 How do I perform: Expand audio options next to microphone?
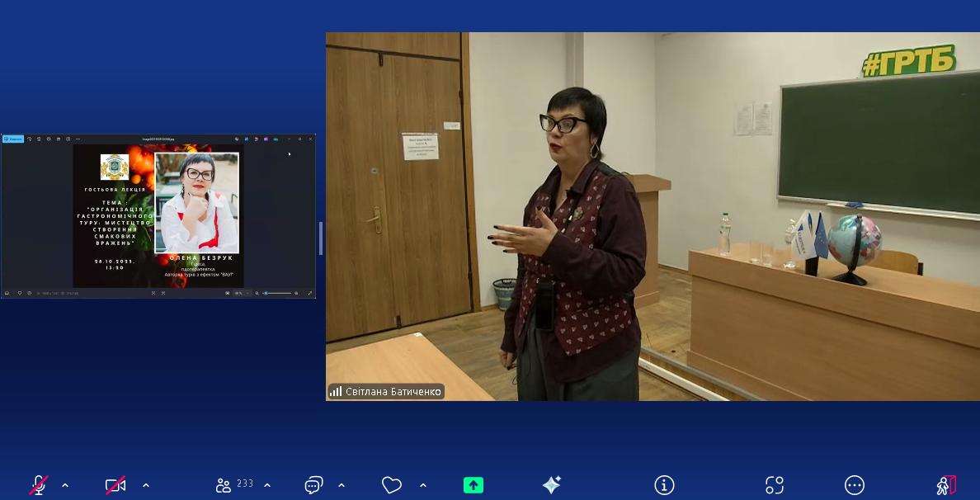pyautogui.click(x=65, y=485)
